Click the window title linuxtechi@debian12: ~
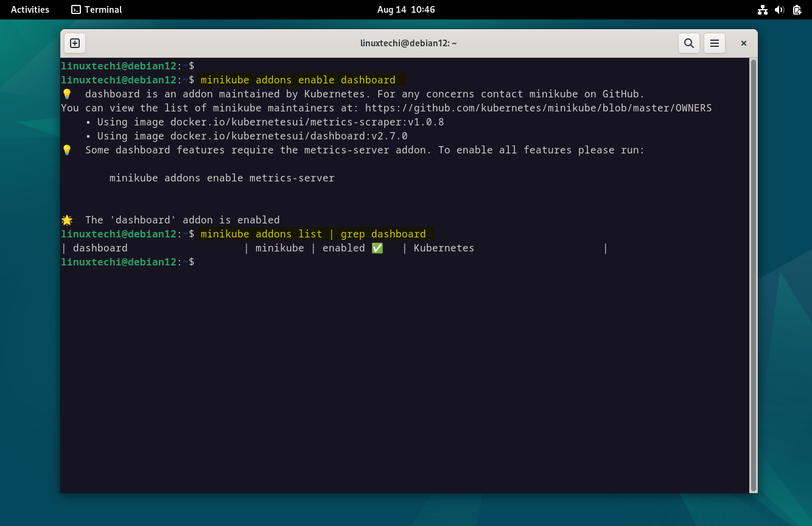 point(408,43)
